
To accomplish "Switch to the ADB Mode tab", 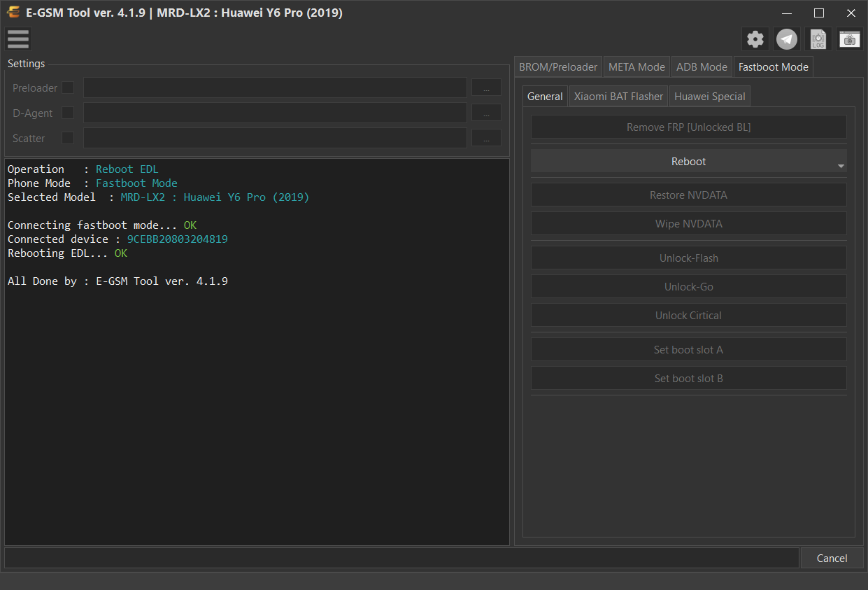I will coord(702,67).
